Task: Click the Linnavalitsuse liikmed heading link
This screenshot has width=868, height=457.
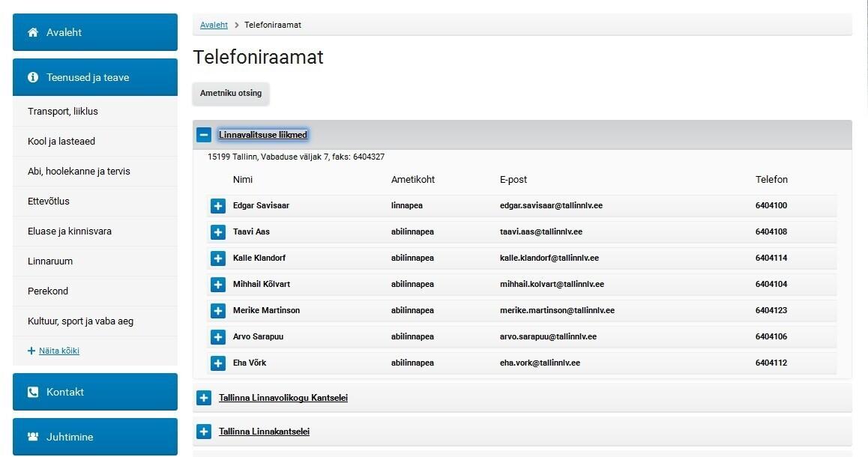Action: point(263,134)
